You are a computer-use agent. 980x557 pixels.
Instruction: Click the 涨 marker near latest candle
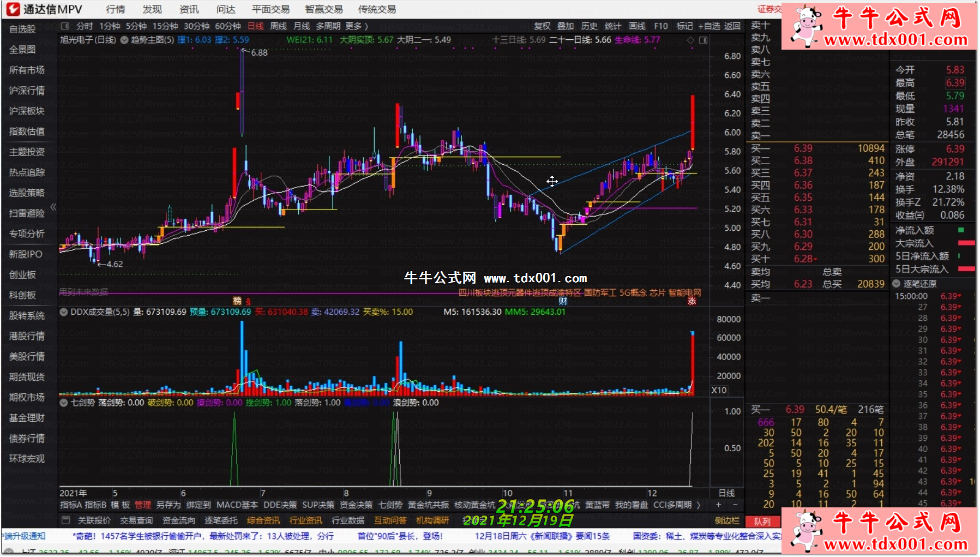tap(692, 301)
